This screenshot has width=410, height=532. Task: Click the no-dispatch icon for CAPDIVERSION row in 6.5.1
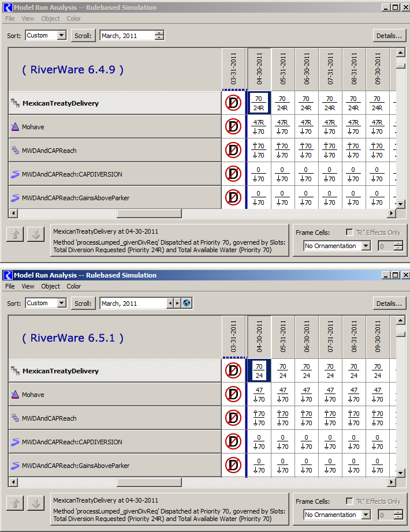[x=233, y=441]
